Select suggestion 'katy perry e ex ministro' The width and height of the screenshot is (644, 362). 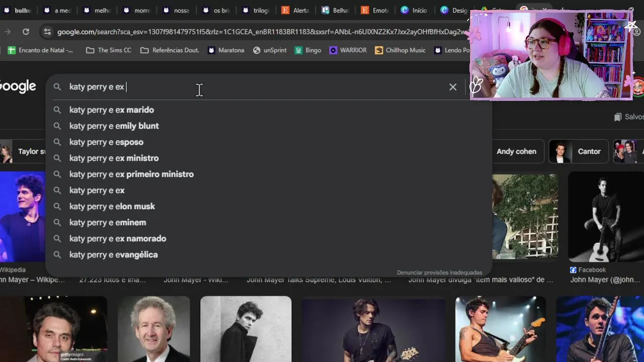[268, 158]
